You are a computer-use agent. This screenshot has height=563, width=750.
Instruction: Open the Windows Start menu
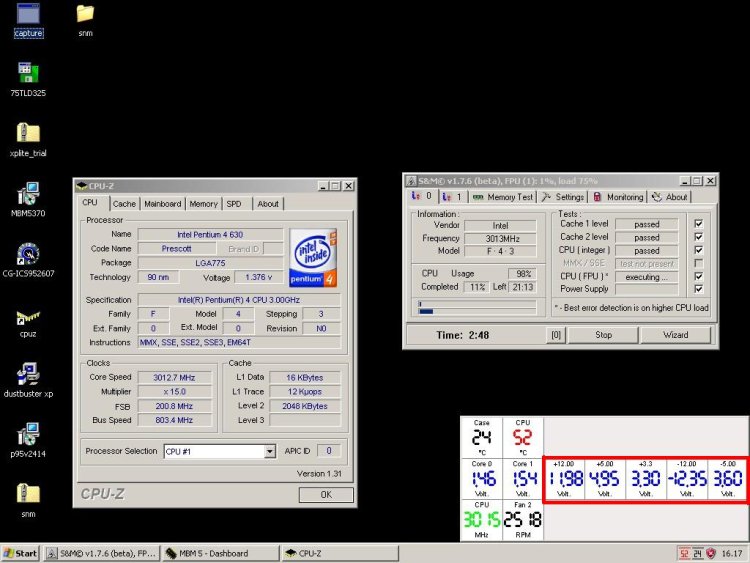pyautogui.click(x=21, y=553)
